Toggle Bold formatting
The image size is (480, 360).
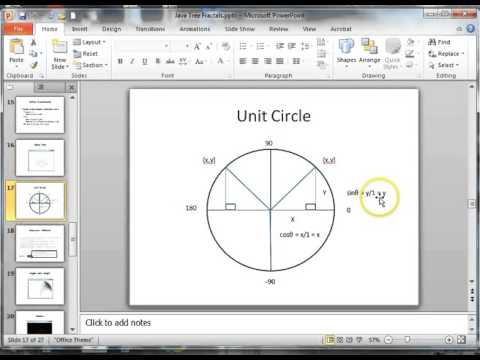point(120,61)
